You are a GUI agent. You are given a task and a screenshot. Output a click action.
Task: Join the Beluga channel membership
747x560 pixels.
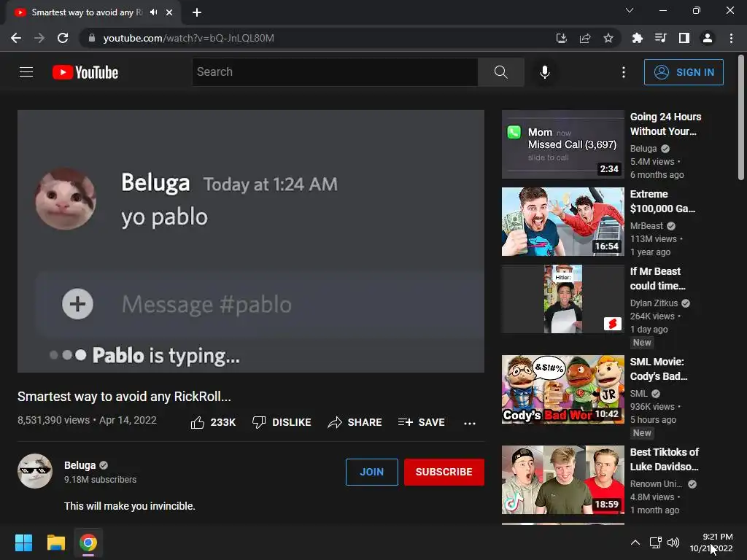(x=371, y=472)
